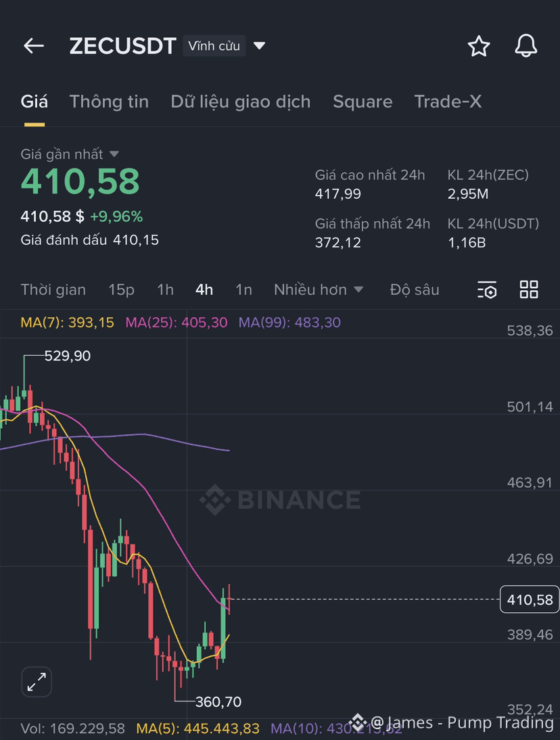Open the chart indicator settings icon
This screenshot has height=740, width=560.
[x=486, y=290]
